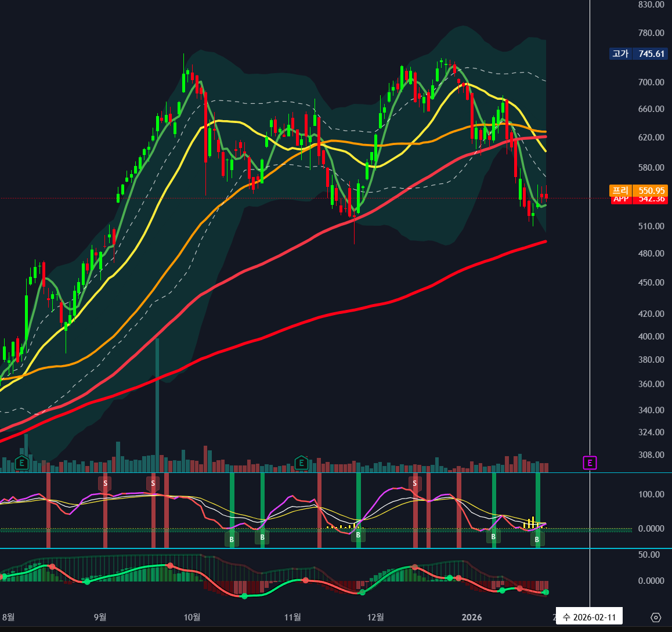
Task: Select the green E earnings icon near 8월
Action: [22, 463]
